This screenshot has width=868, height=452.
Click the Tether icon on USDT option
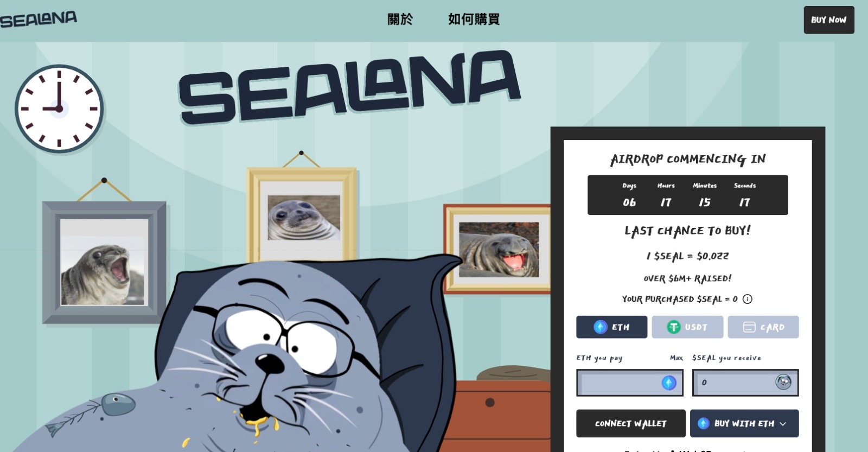pos(673,327)
